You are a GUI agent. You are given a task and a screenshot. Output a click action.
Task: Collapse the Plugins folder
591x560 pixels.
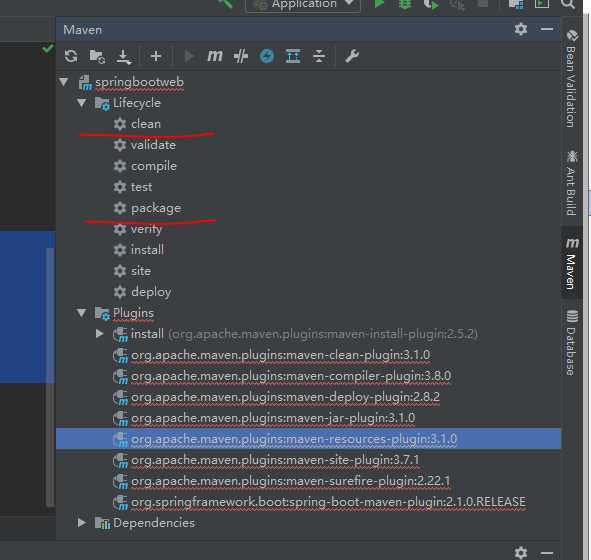pyautogui.click(x=81, y=313)
